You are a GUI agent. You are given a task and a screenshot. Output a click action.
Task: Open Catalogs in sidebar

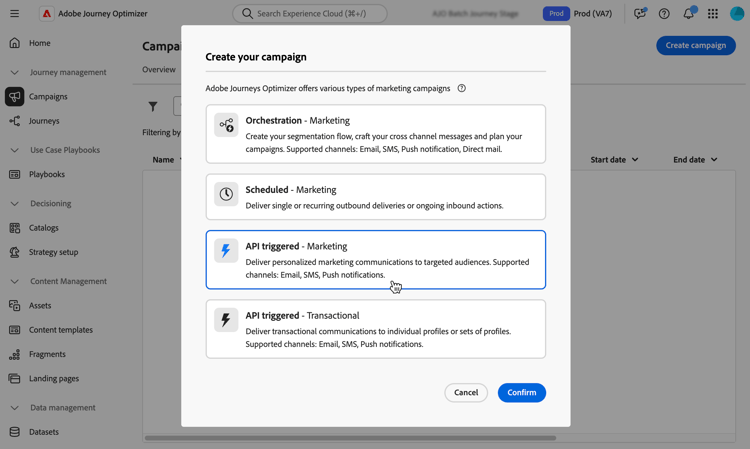[44, 228]
